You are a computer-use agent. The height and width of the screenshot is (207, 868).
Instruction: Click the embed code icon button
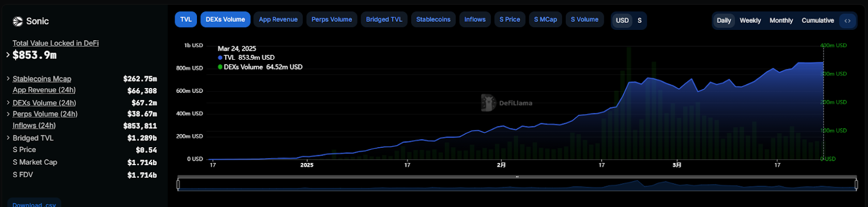[x=847, y=21]
